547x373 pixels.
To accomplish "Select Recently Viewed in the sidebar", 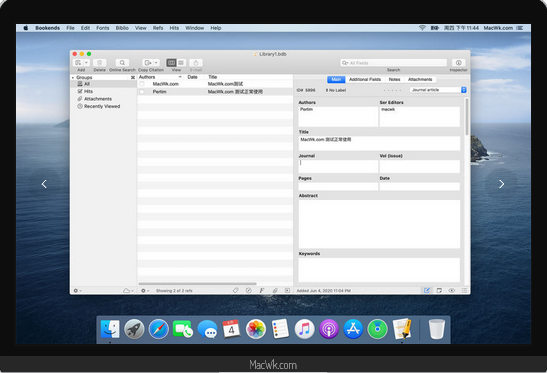I will click(102, 106).
